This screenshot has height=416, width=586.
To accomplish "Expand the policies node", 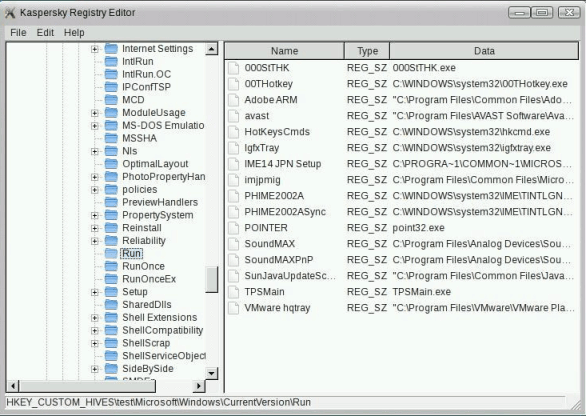I will pos(95,189).
